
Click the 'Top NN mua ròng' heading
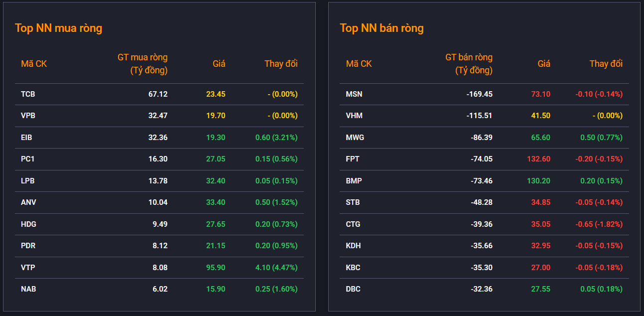(x=58, y=28)
